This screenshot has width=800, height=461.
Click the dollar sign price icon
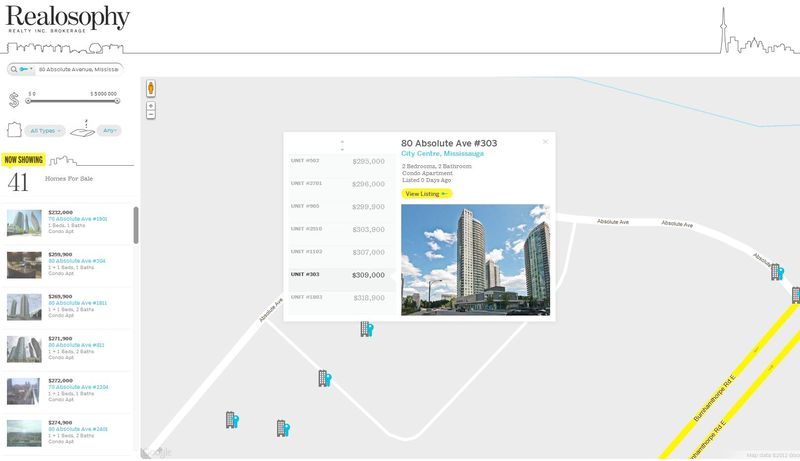(x=14, y=100)
